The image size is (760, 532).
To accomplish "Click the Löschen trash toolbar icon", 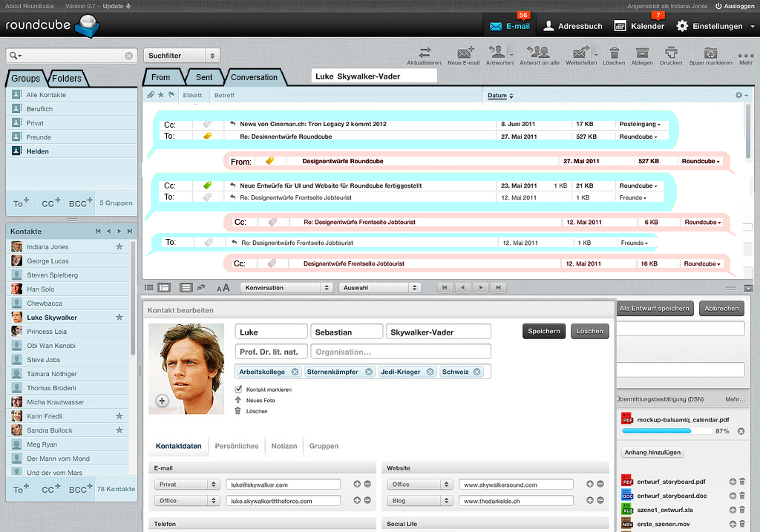I will (x=614, y=53).
